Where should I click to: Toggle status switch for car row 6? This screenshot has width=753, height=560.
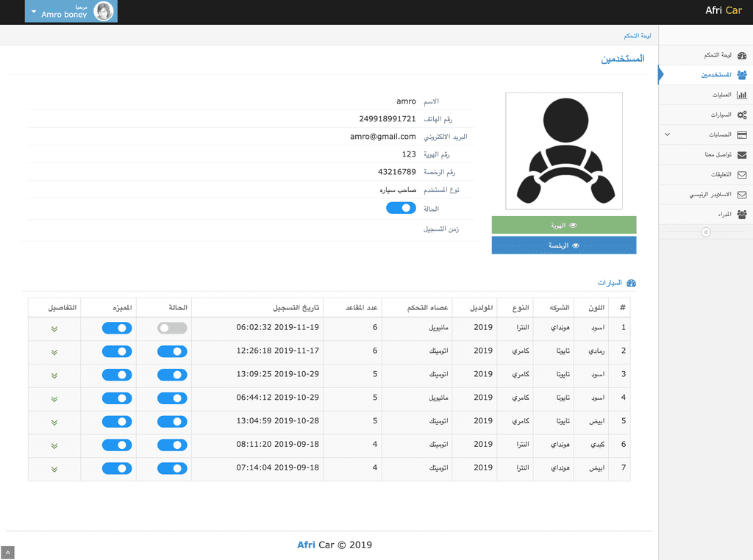(x=172, y=445)
